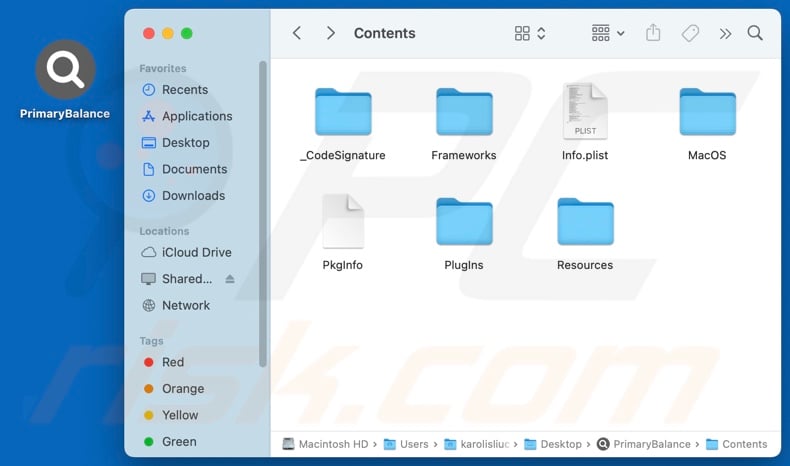Open Downloads in sidebar
Screen dimensions: 790x466
click(183, 196)
